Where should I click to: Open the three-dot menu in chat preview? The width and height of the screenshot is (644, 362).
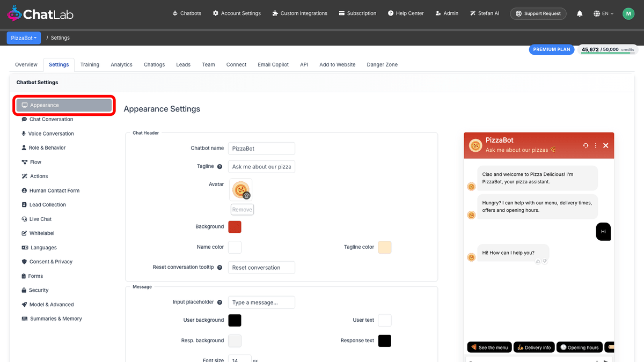(x=596, y=145)
